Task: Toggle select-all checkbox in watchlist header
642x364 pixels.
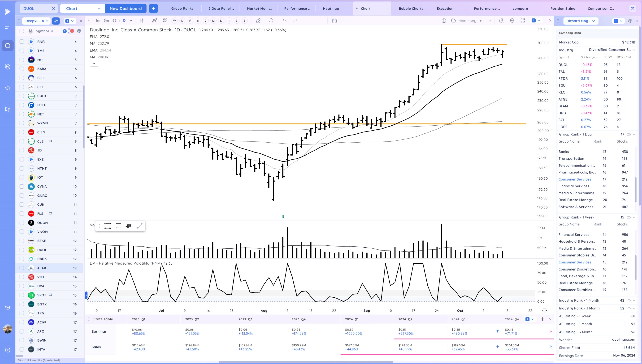Action: coord(22,31)
